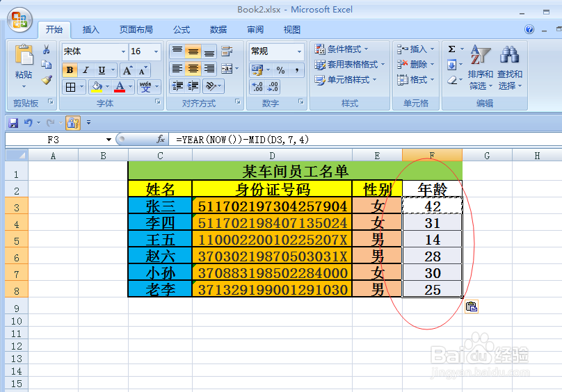Click the Office button logo
The width and height of the screenshot is (562, 392).
pos(19,20)
